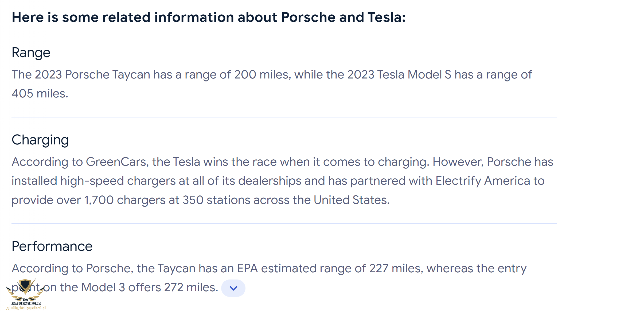The width and height of the screenshot is (644, 311).
Task: Click the main heading about Porsche and Tesla
Action: pyautogui.click(x=209, y=17)
